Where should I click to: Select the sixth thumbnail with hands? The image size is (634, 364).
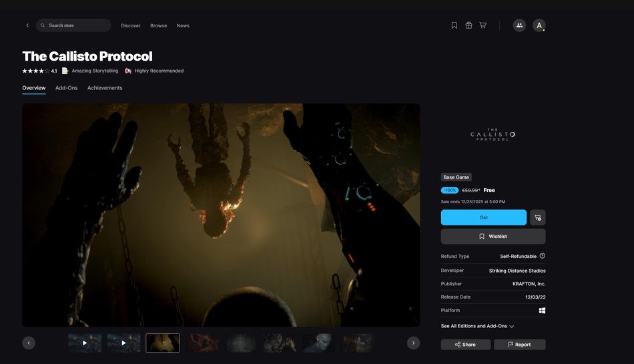pyautogui.click(x=280, y=343)
